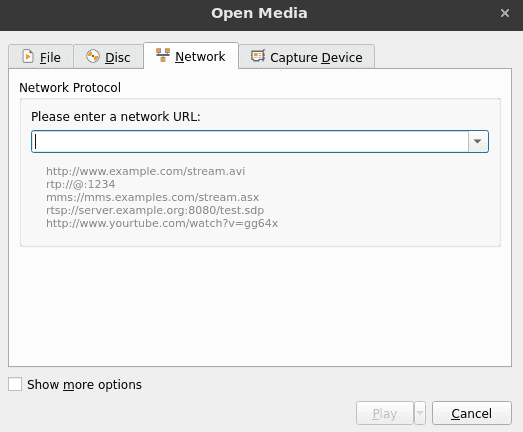523x432 pixels.
Task: Switch to the Disc tab
Action: tap(108, 57)
